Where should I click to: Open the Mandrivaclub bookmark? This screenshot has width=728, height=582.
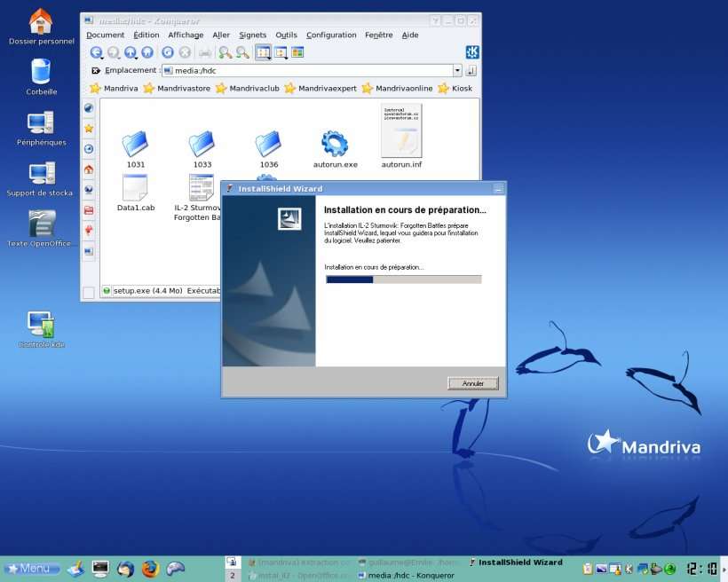[x=248, y=88]
